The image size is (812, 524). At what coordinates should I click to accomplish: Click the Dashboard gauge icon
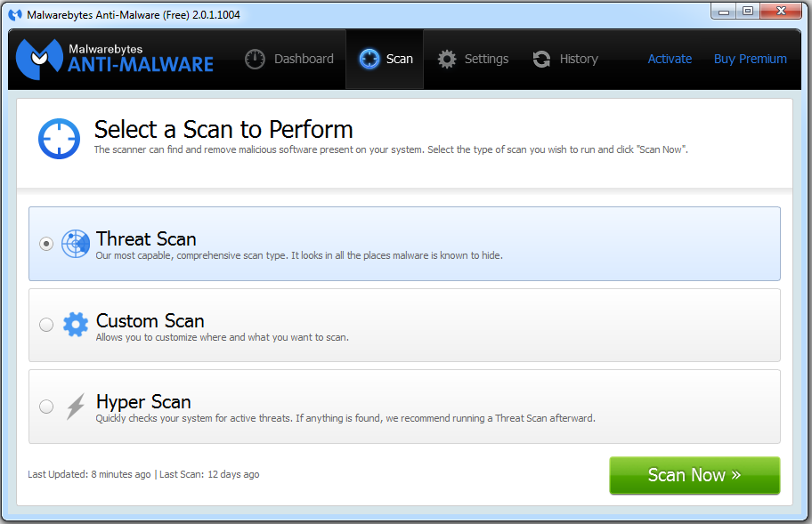coord(256,59)
